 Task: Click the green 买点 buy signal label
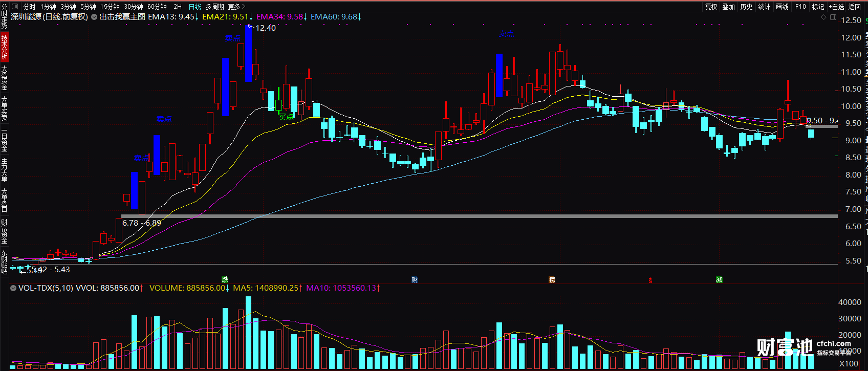click(x=286, y=117)
